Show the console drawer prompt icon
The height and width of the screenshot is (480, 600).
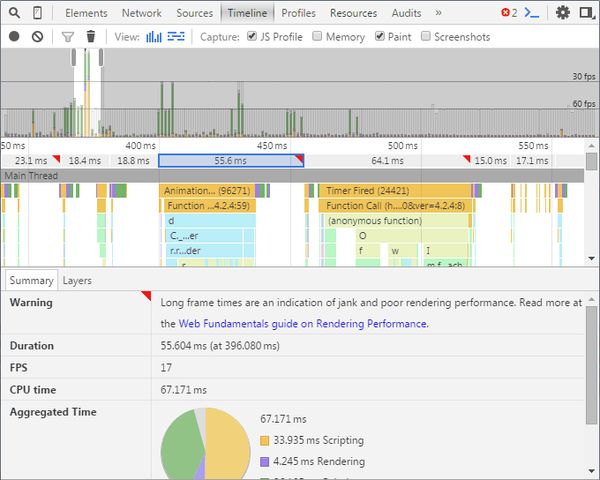click(532, 13)
